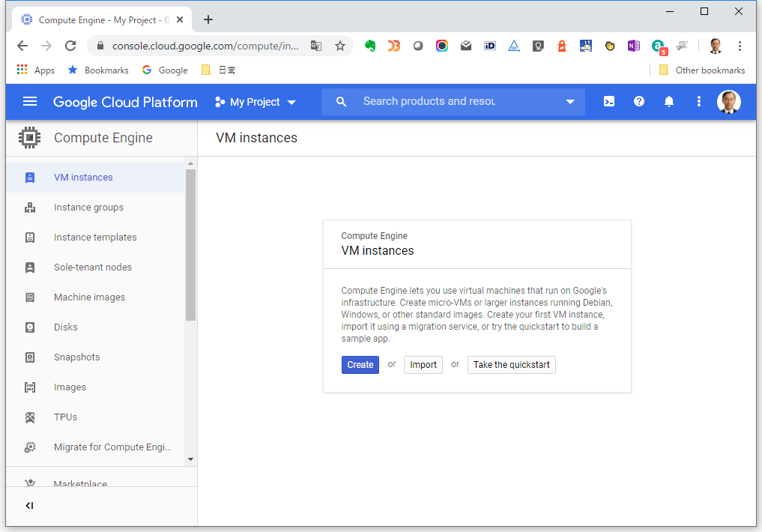Click the sidebar scroll down arrow
This screenshot has width=762, height=532.
pyautogui.click(x=190, y=459)
